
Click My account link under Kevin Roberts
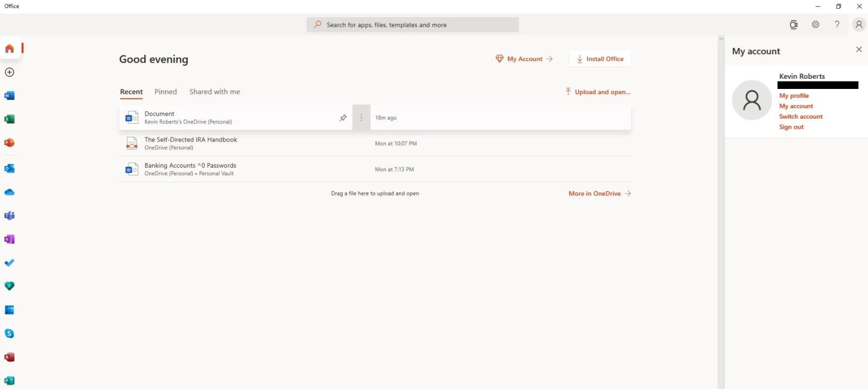coord(796,106)
